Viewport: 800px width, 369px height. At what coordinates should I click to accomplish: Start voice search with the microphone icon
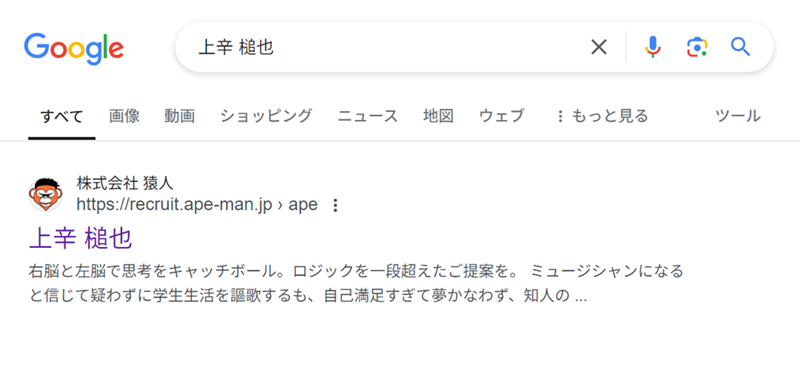click(653, 47)
